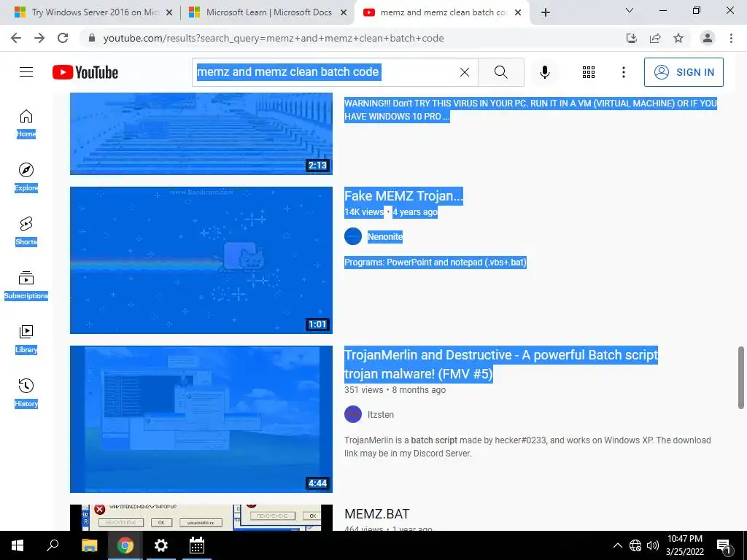Image resolution: width=747 pixels, height=560 pixels.
Task: Open Chrome profile avatar menu
Action: click(708, 38)
